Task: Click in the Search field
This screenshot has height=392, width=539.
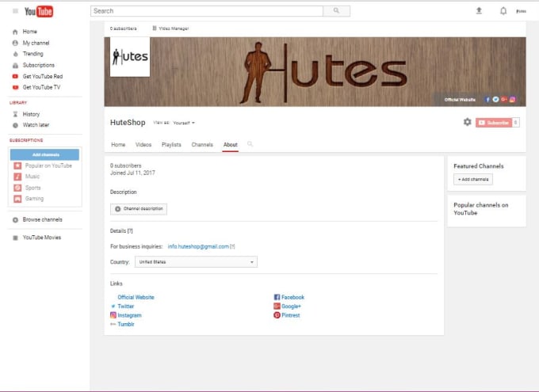Action: (207, 11)
